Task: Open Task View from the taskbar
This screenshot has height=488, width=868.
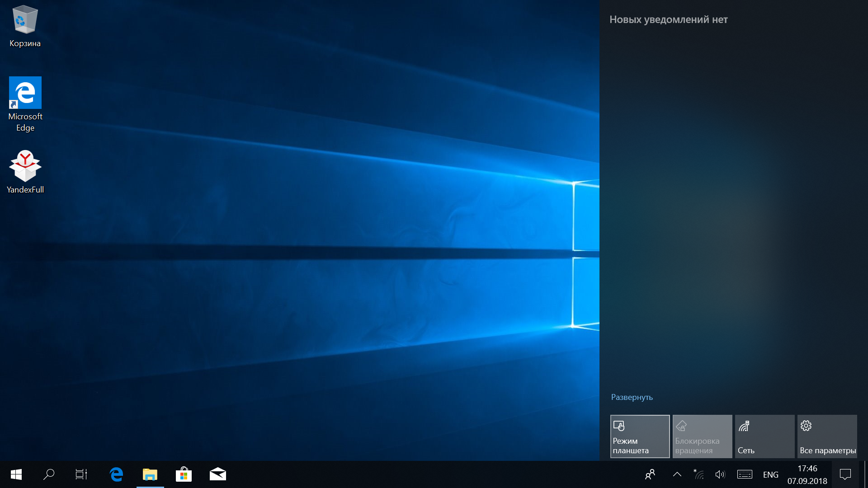Action: [x=81, y=474]
